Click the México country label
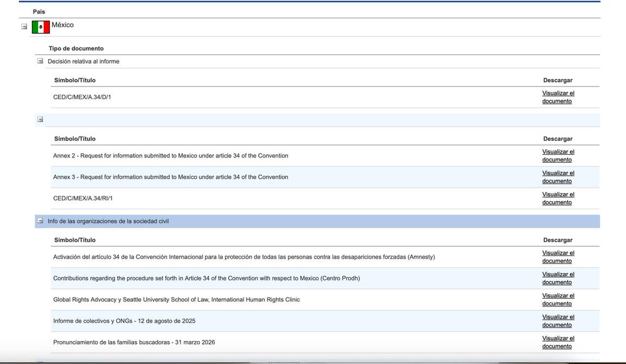The height and width of the screenshot is (364, 626). tap(63, 25)
